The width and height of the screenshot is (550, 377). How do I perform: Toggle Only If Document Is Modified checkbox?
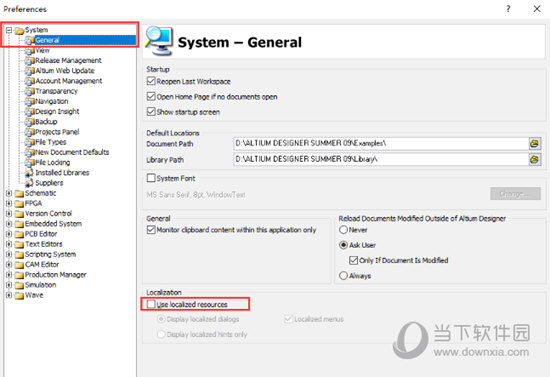[353, 260]
